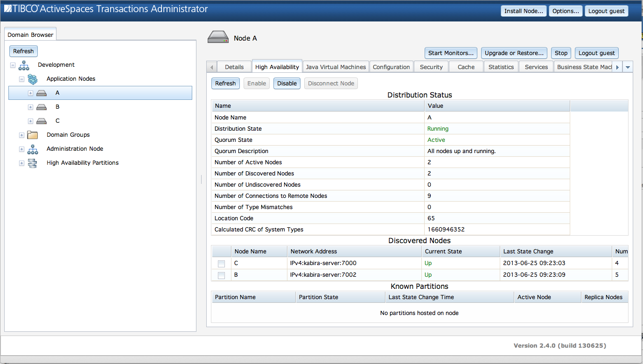Image resolution: width=643 pixels, height=364 pixels.
Task: Click the Disable button
Action: click(x=287, y=84)
